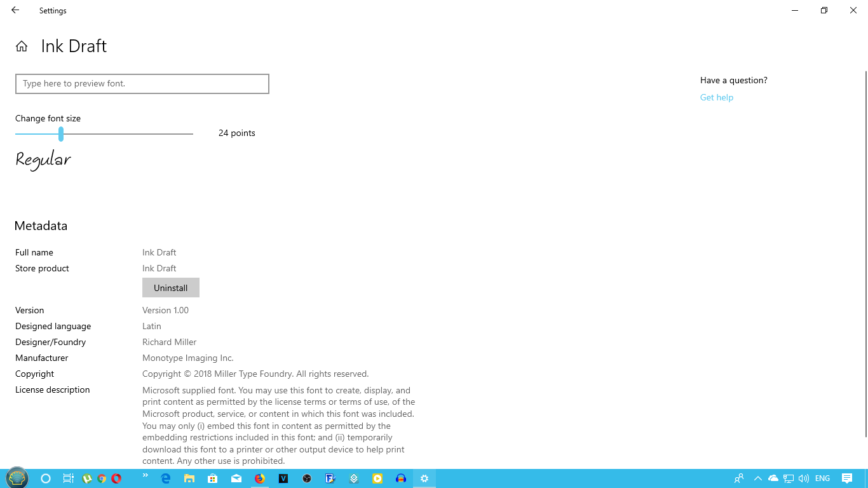
Task: Click the Latin designed language value
Action: click(152, 326)
